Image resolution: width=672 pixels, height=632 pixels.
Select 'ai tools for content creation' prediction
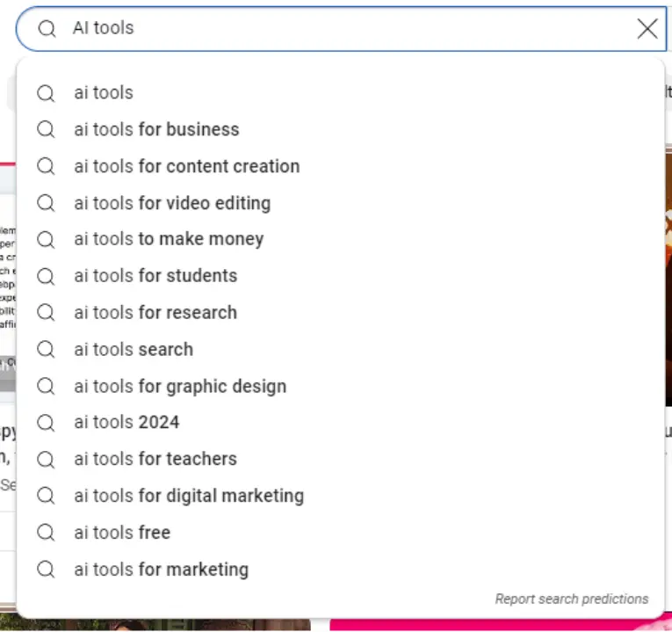pos(186,166)
